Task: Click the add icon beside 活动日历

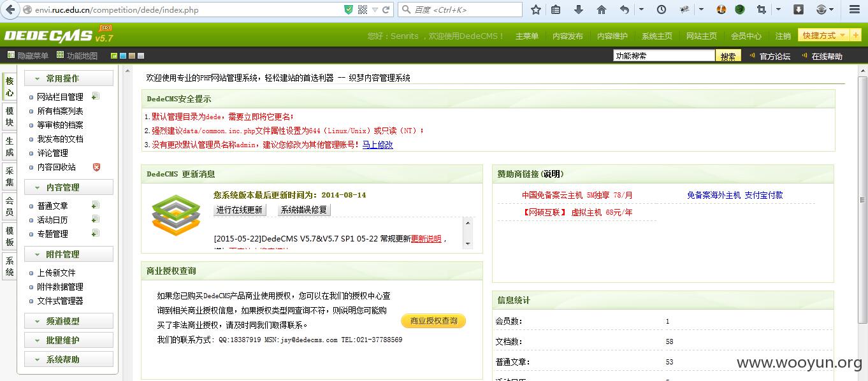Action: click(96, 219)
